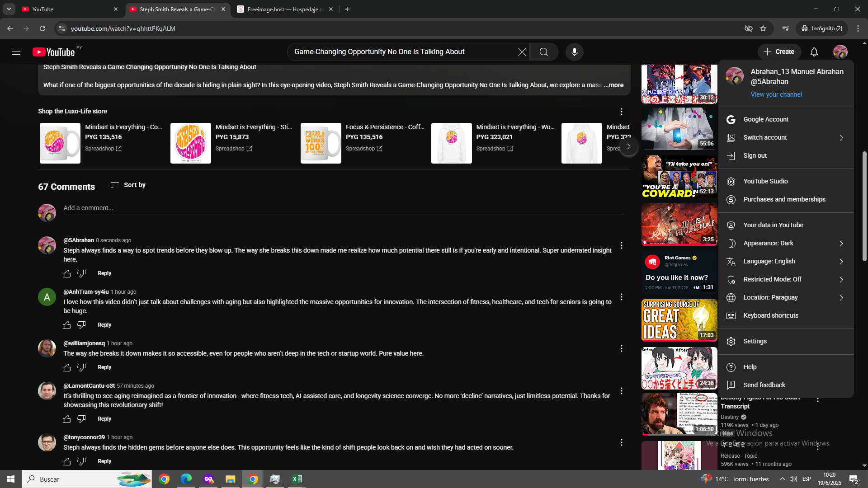Image resolution: width=868 pixels, height=488 pixels.
Task: Show next products in the store carousel
Action: click(628, 146)
